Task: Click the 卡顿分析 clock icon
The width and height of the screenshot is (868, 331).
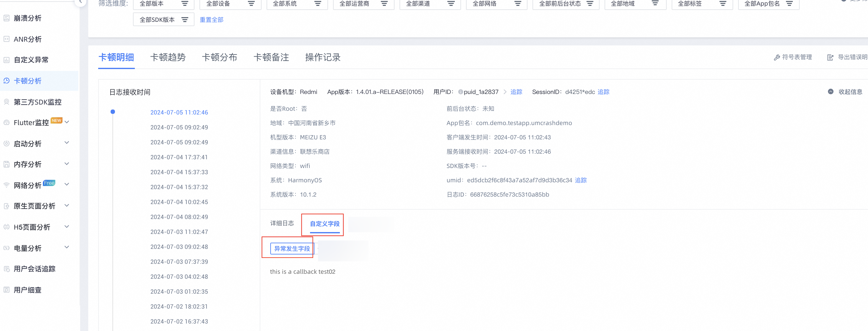Action: coord(7,81)
